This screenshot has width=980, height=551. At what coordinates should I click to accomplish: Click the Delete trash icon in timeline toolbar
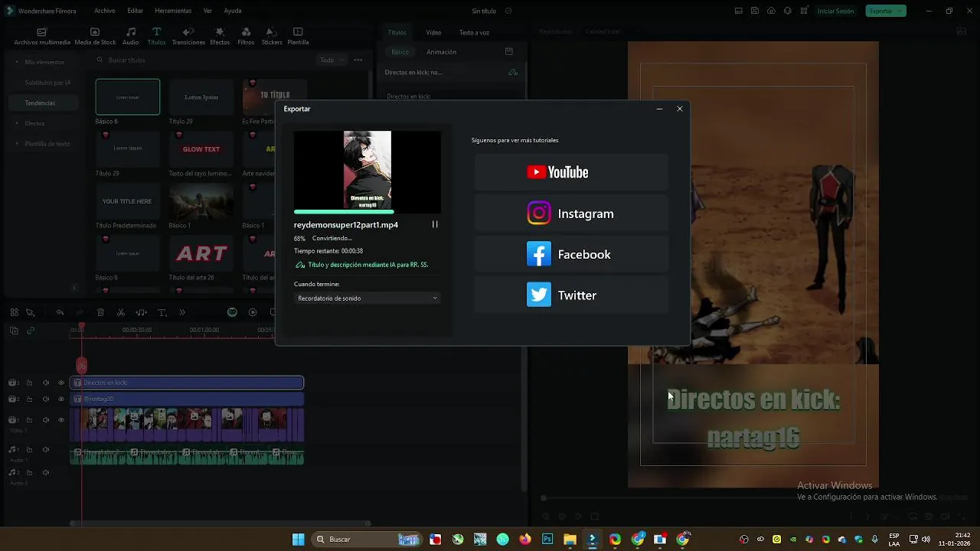point(100,312)
